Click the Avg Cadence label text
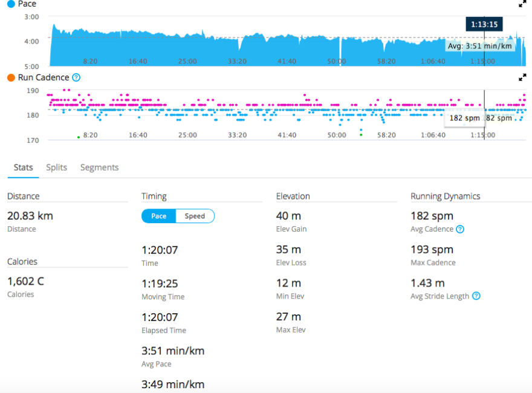Viewport: 532px width, 393px height. click(x=432, y=229)
